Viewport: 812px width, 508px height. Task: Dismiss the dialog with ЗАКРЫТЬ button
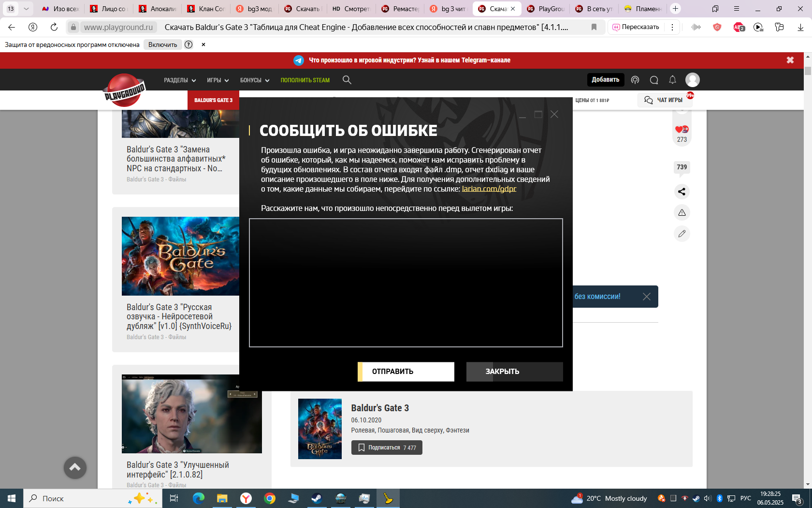coord(514,372)
